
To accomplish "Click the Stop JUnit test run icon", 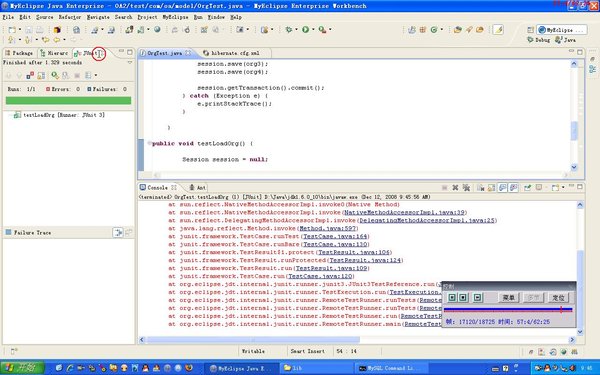I will pyautogui.click(x=77, y=75).
